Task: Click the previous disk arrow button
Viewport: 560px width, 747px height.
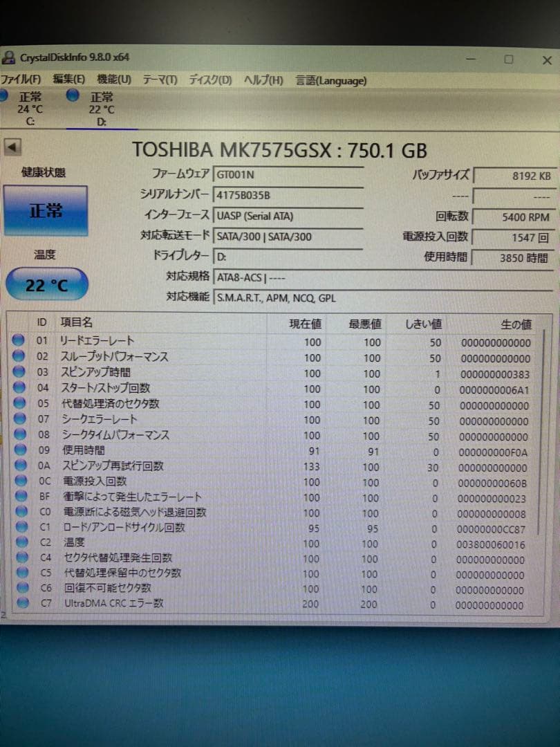Action: (13, 147)
